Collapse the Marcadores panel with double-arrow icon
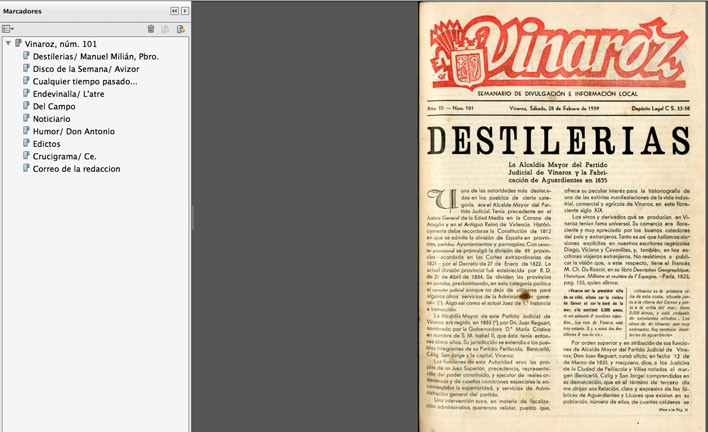 (x=174, y=9)
